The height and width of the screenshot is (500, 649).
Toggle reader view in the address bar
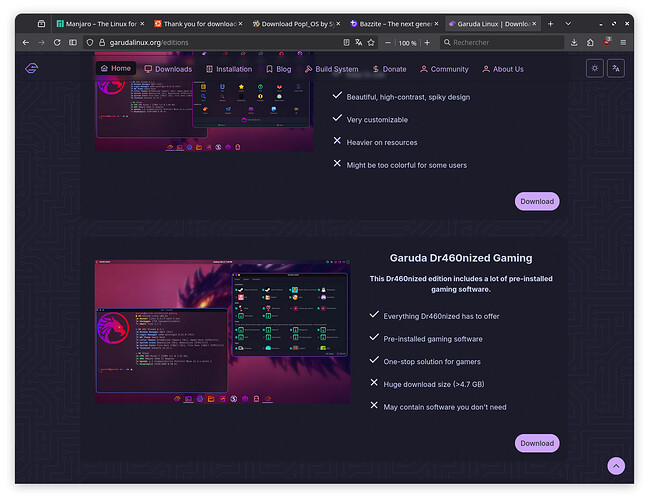click(346, 42)
